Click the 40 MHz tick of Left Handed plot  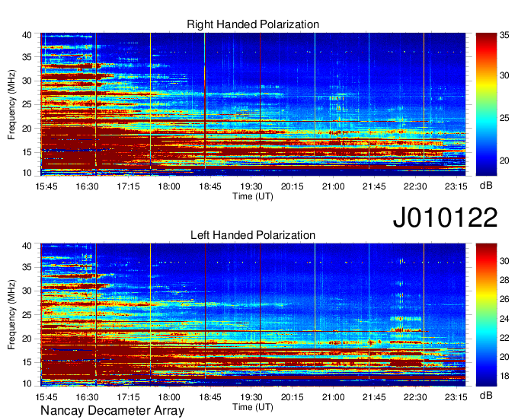27,246
